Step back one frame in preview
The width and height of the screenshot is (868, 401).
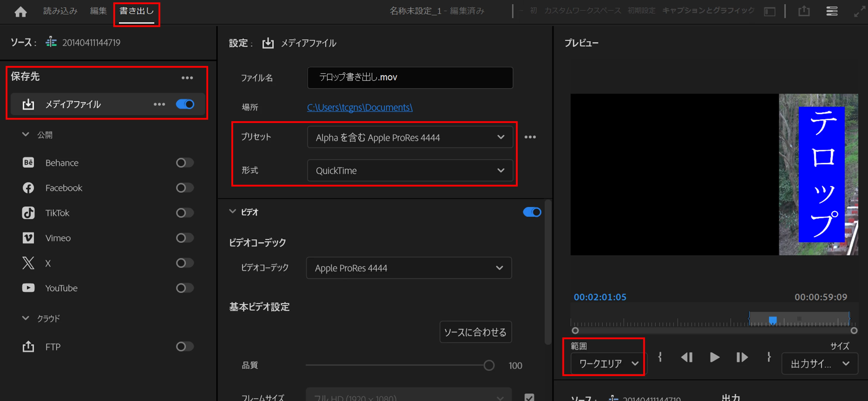tap(687, 357)
